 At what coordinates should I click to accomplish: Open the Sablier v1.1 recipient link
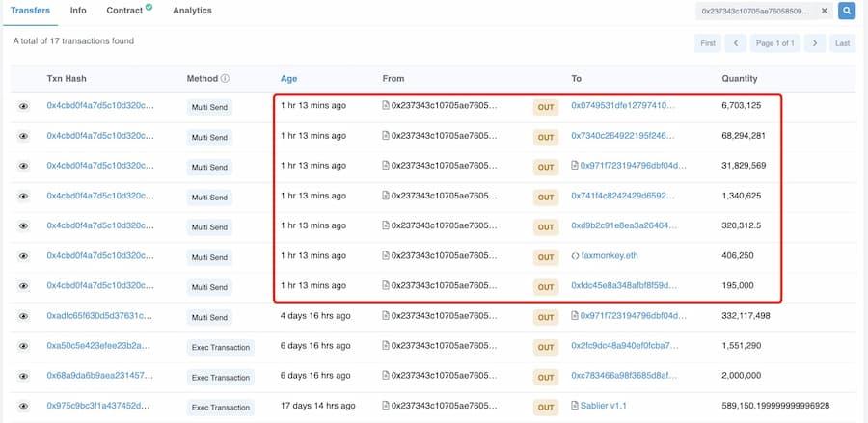click(603, 406)
